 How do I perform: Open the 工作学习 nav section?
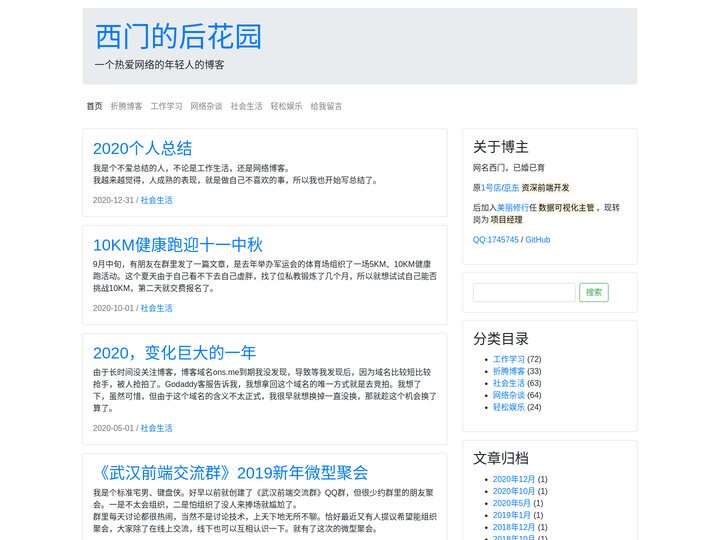pyautogui.click(x=167, y=106)
